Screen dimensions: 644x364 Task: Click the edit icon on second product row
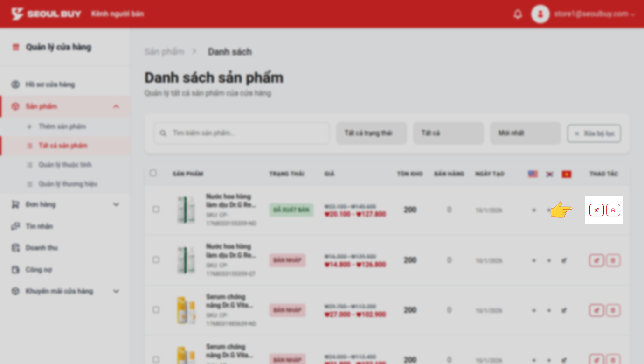(596, 260)
